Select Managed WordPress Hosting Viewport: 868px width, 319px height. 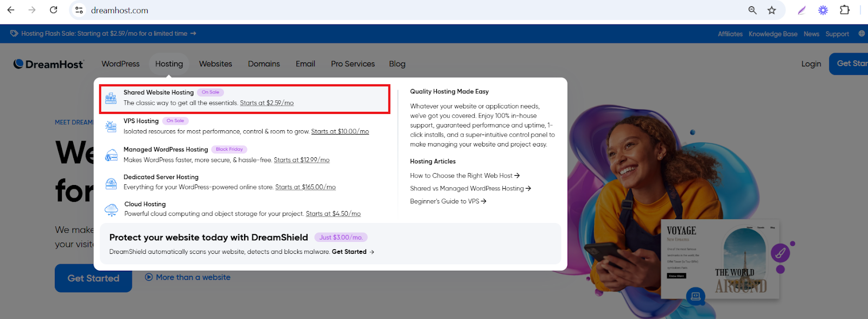(165, 149)
